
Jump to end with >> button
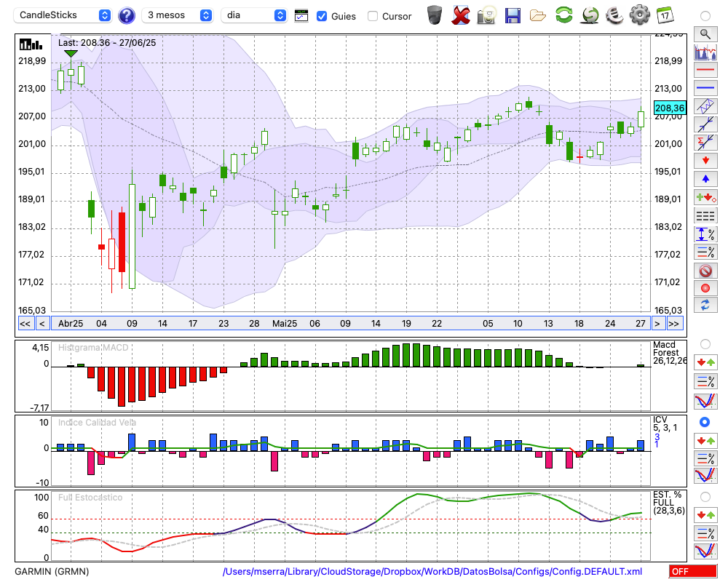tap(675, 324)
